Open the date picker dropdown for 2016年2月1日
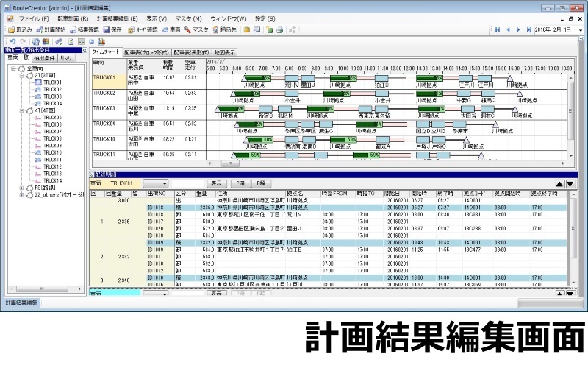 pyautogui.click(x=581, y=29)
